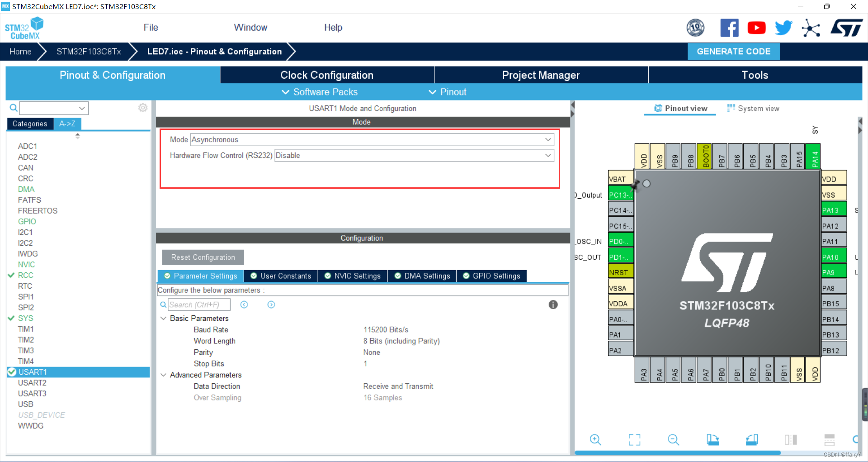This screenshot has width=868, height=462.
Task: Click the Reset Configuration button
Action: 203,257
